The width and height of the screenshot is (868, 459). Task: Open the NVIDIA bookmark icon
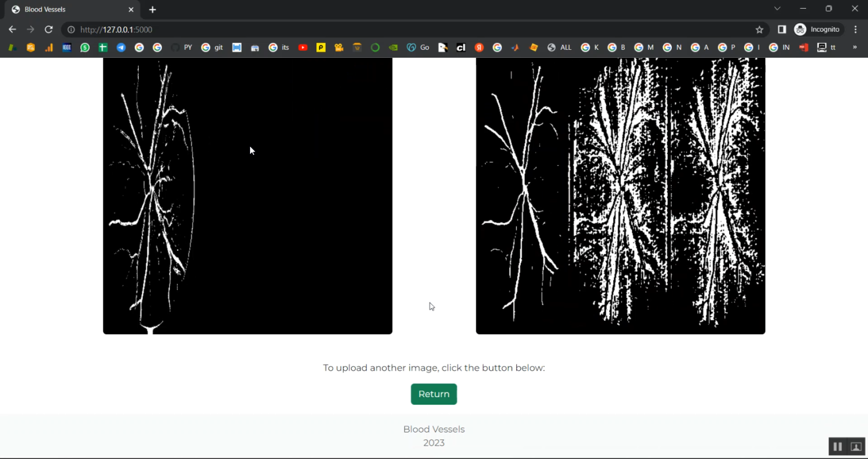pos(393,47)
